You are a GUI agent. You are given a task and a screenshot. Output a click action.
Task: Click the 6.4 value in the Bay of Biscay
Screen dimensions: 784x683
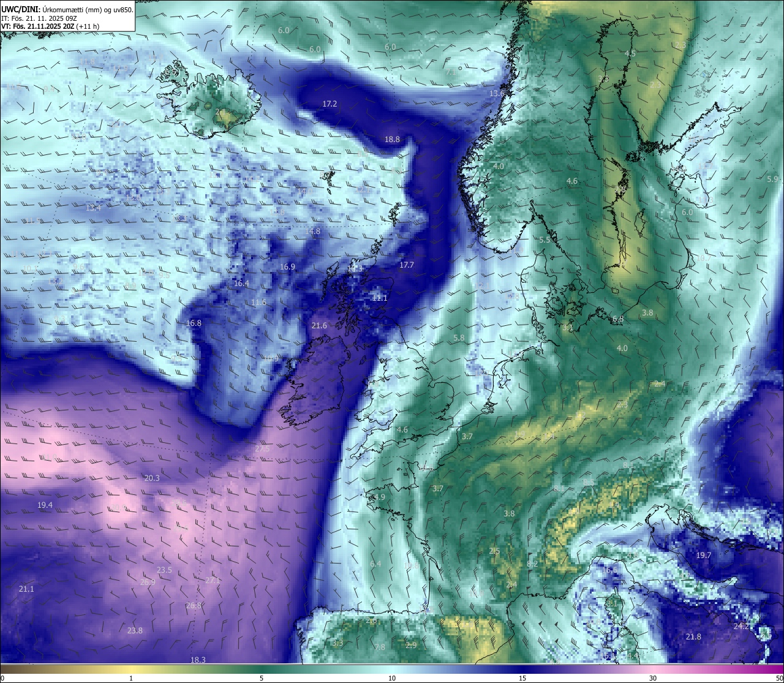(x=375, y=564)
